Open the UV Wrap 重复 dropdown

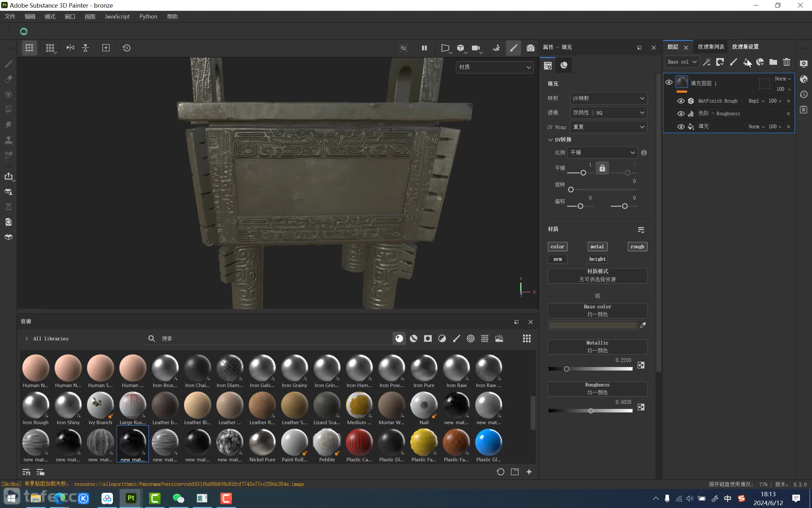pos(608,127)
